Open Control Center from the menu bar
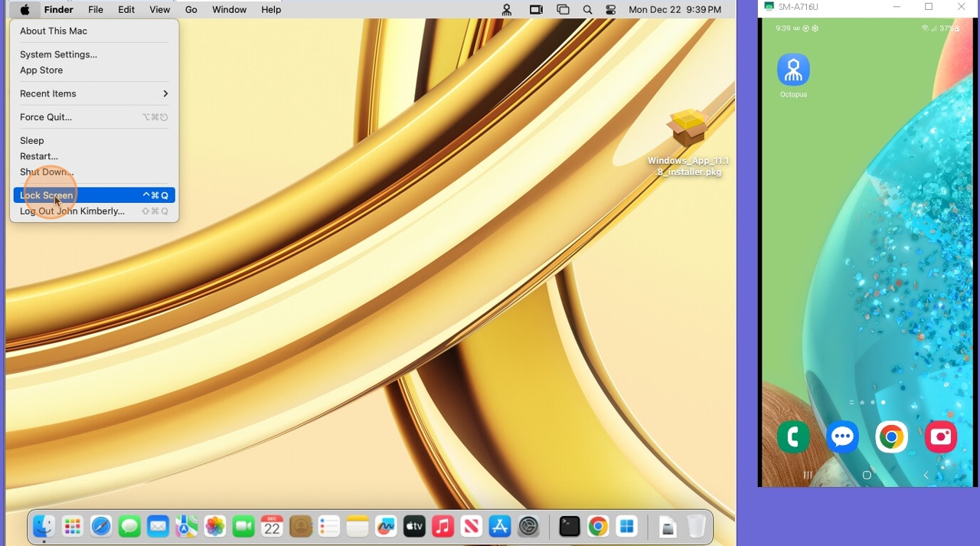 [x=610, y=10]
